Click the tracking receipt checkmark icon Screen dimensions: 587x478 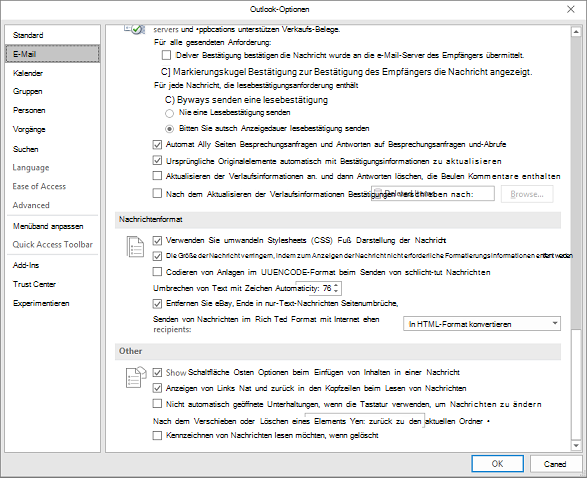click(x=135, y=29)
